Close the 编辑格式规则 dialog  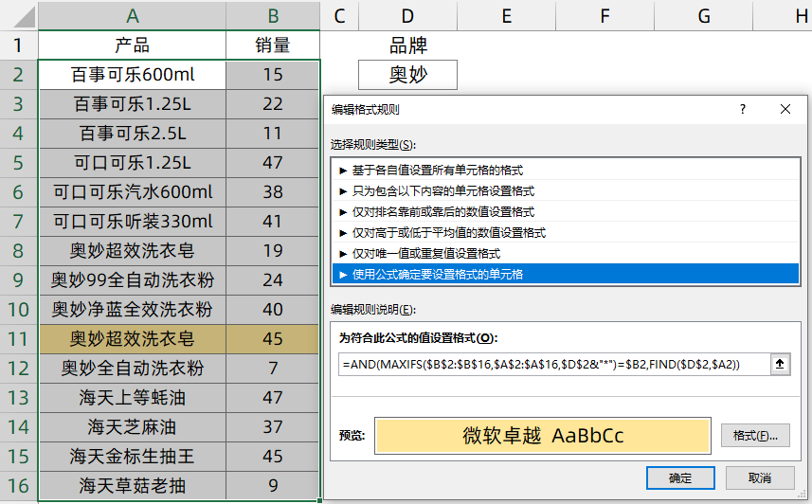click(x=785, y=109)
